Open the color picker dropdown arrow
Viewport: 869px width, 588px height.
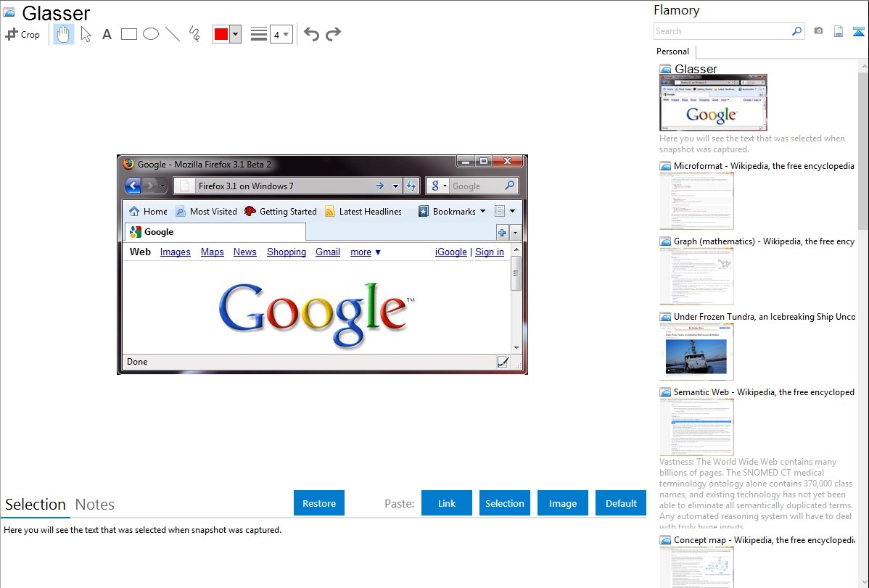click(x=236, y=34)
